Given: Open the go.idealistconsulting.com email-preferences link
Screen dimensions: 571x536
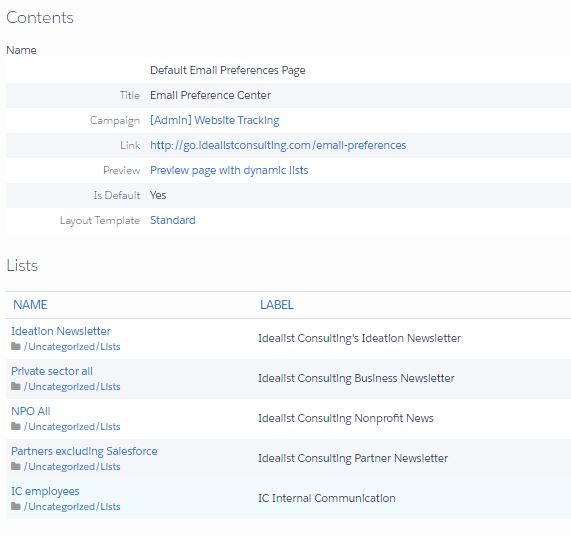Looking at the screenshot, I should tap(278, 145).
